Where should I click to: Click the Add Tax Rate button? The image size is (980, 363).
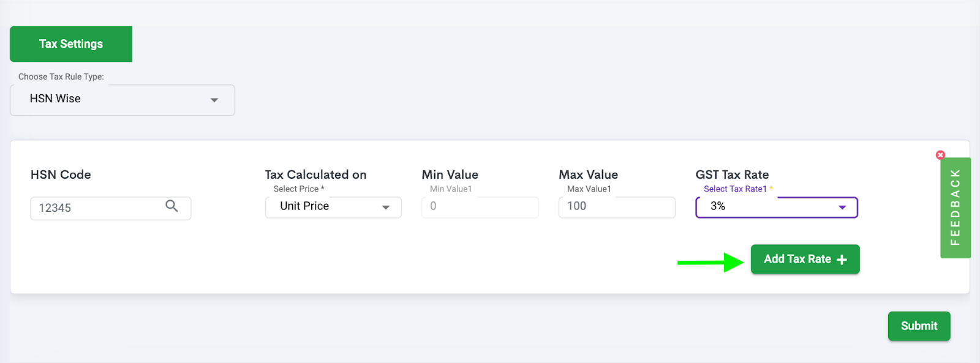coord(805,260)
